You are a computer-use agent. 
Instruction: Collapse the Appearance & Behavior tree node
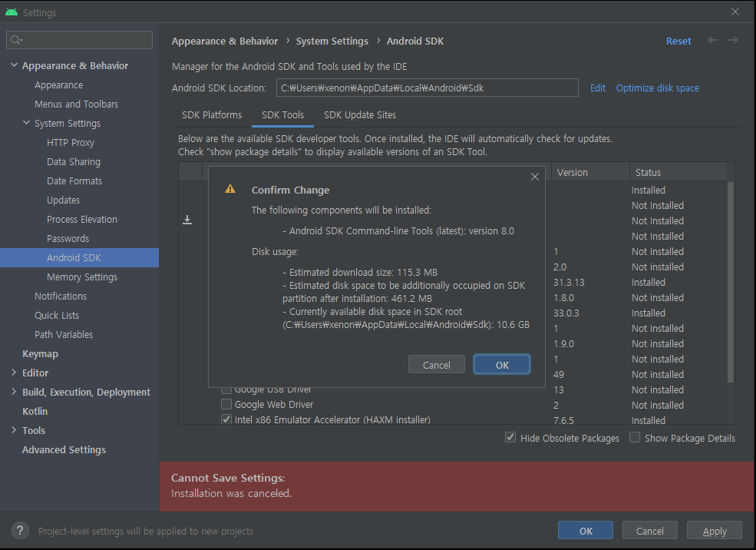tap(14, 65)
